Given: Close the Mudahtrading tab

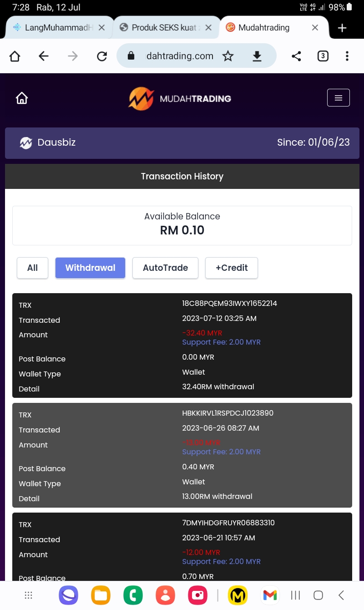Looking at the screenshot, I should click(x=315, y=28).
